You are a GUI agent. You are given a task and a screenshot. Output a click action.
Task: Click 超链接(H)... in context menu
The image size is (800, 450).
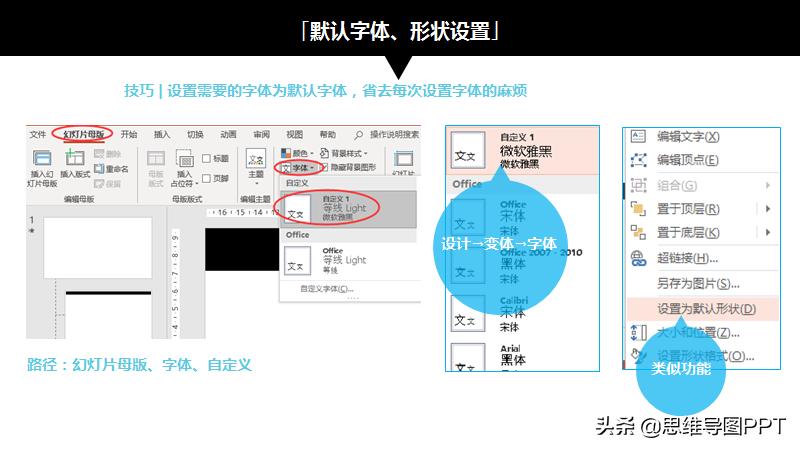687,258
